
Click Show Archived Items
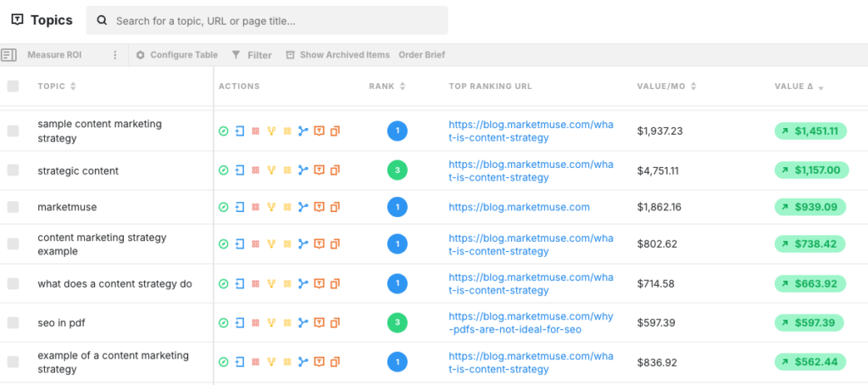coord(337,55)
